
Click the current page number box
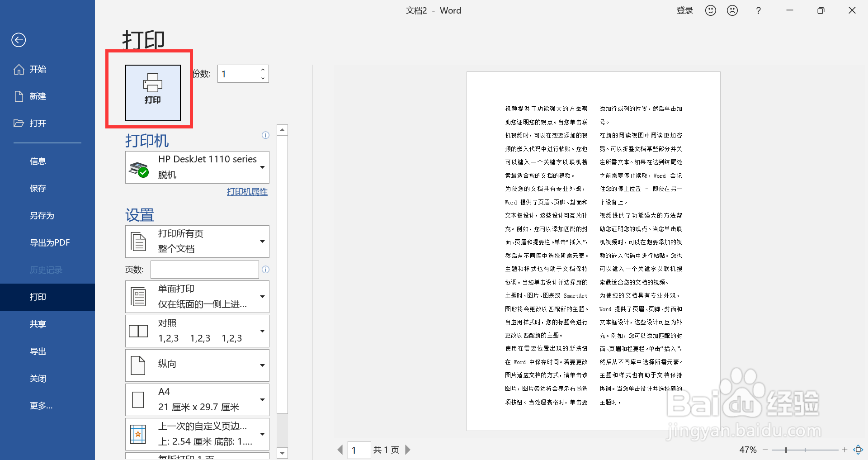tap(359, 450)
